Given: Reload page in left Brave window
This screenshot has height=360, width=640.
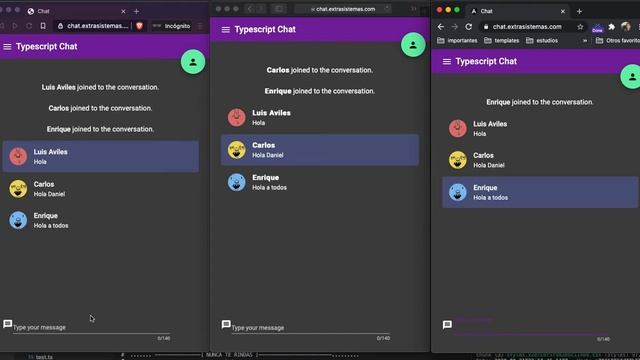Looking at the screenshot, I should pyautogui.click(x=29, y=26).
